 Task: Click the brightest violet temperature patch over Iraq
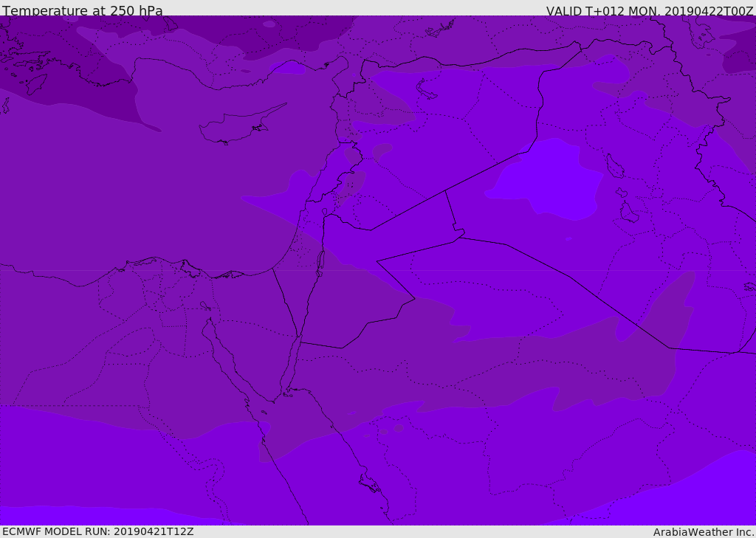545,180
